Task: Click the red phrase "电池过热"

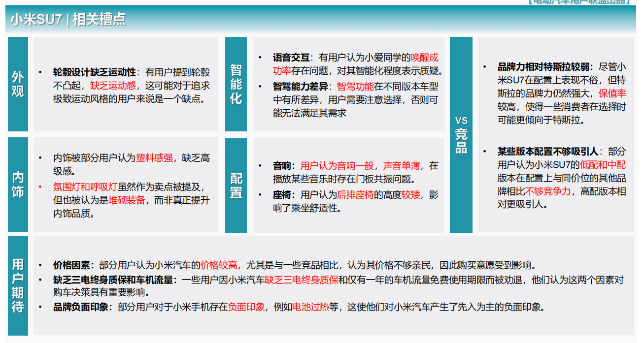Action: point(311,308)
